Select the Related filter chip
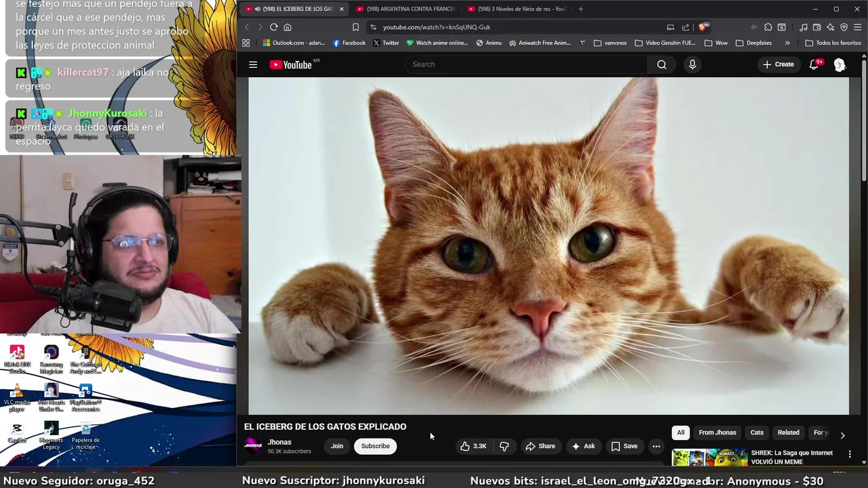 click(x=788, y=432)
